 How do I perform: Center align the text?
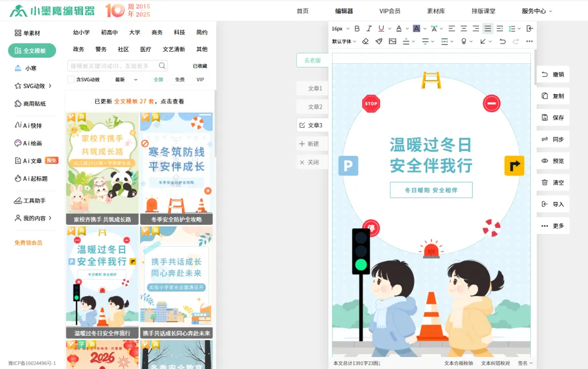pyautogui.click(x=463, y=28)
